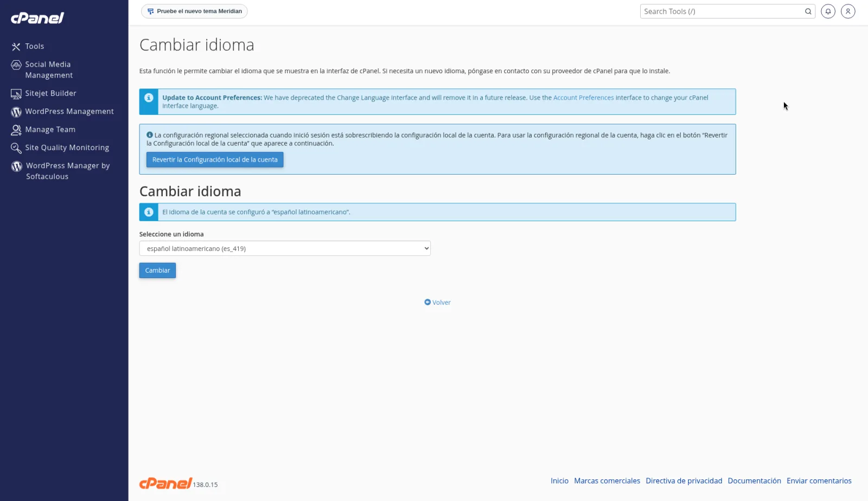Open Site Quality Monitoring menu item
Viewport: 868px width, 501px height.
click(67, 147)
